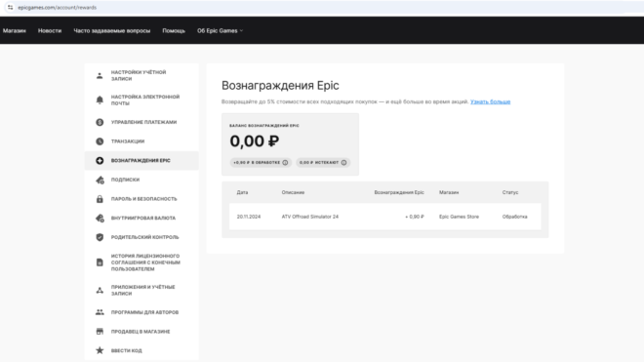
Task: Select 'Подписки' in the sidebar
Action: tap(141, 180)
